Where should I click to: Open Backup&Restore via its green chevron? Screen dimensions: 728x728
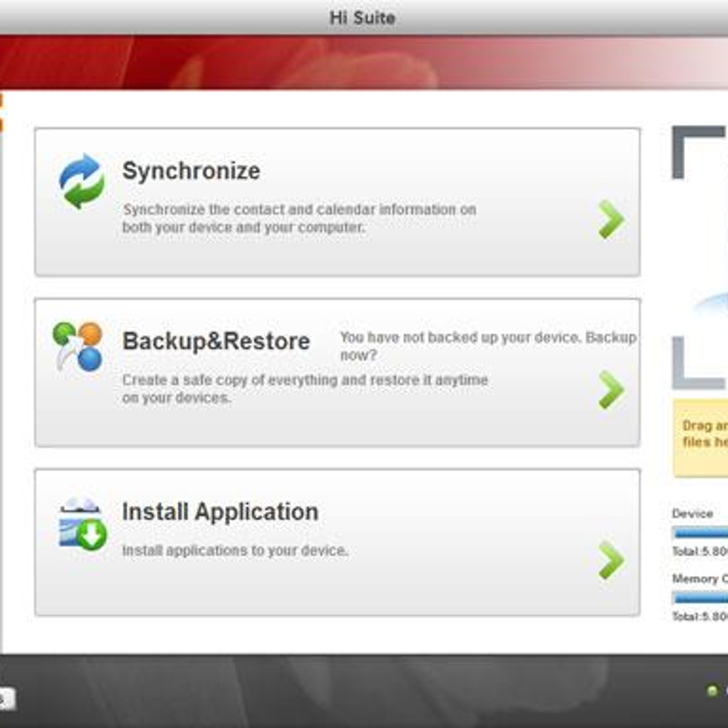point(611,389)
